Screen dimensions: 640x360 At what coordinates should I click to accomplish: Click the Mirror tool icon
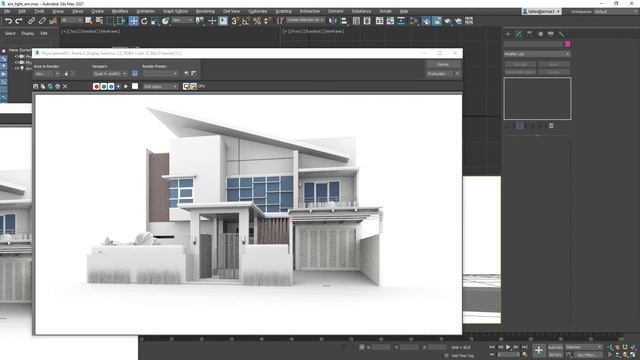coord(333,21)
